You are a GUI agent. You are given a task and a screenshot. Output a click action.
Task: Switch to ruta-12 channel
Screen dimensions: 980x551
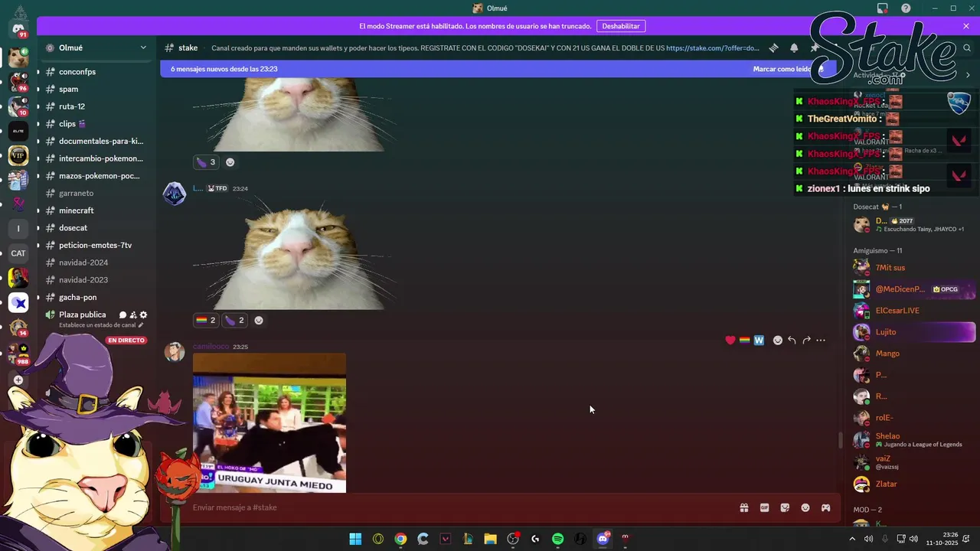click(x=96, y=106)
